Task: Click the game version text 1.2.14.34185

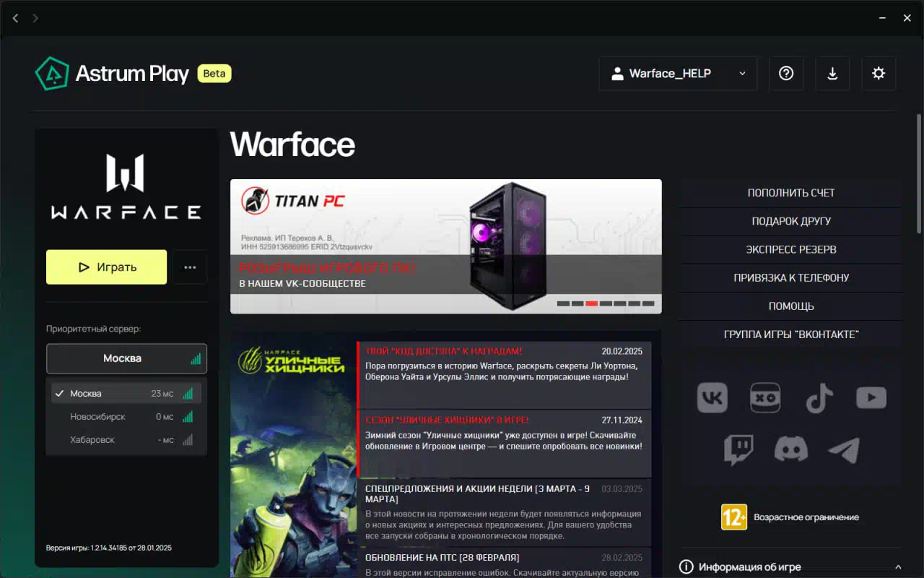Action: point(108,548)
